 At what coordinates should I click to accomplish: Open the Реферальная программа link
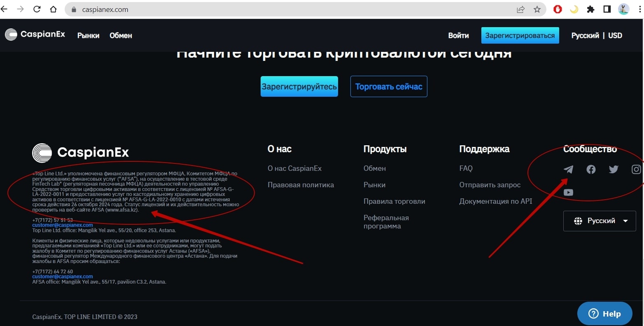pyautogui.click(x=386, y=222)
